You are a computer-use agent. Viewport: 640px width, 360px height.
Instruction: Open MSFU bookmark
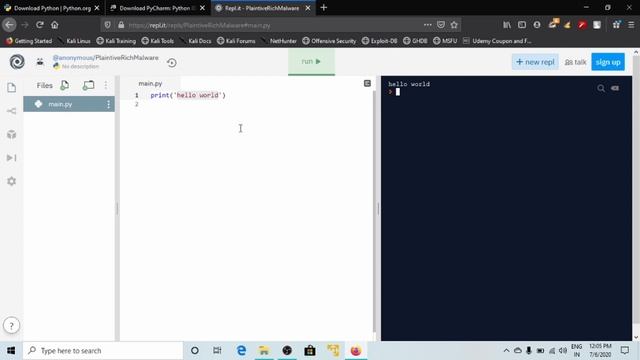coord(445,41)
